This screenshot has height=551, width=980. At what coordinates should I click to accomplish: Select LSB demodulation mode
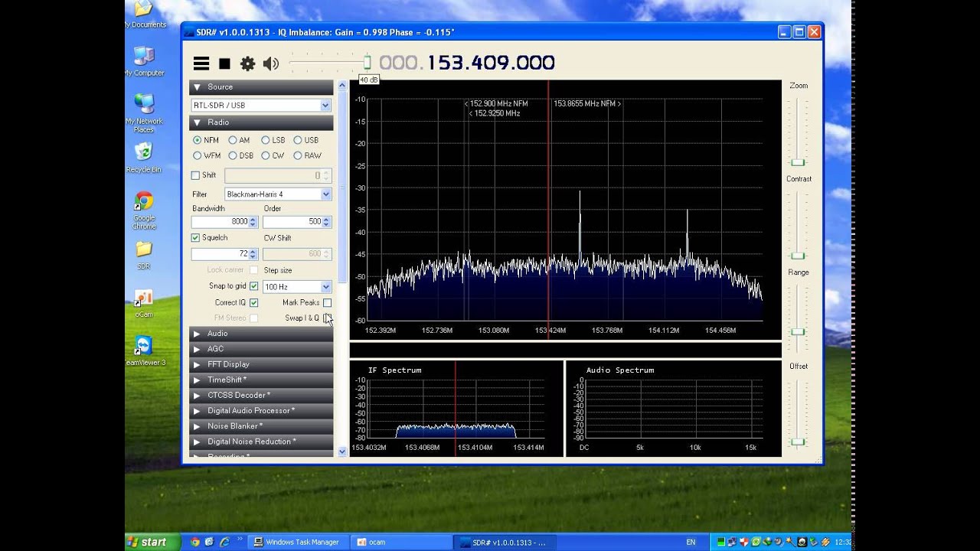[x=273, y=140]
